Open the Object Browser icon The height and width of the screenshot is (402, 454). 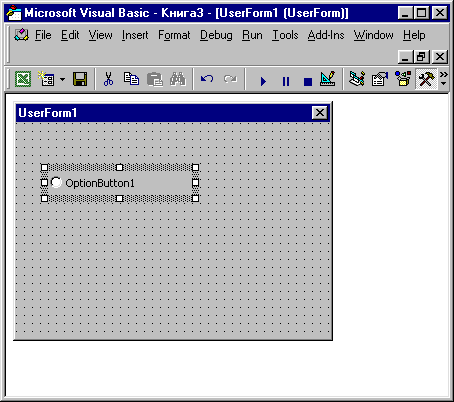point(403,79)
